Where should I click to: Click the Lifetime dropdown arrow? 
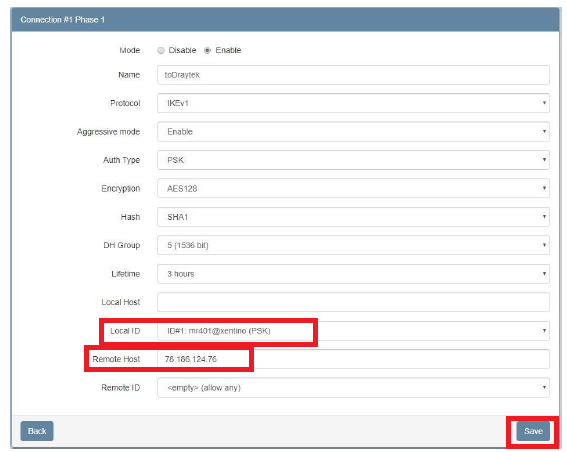544,274
